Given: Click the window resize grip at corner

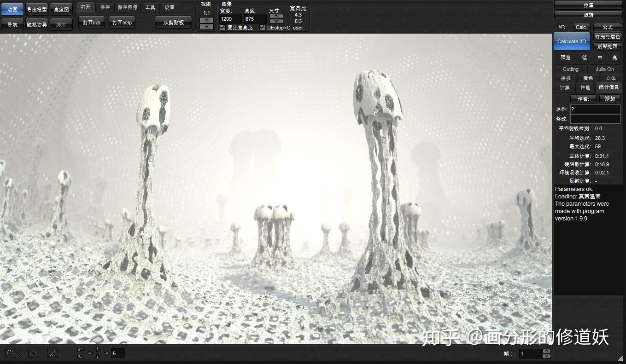Looking at the screenshot, I should (620, 358).
